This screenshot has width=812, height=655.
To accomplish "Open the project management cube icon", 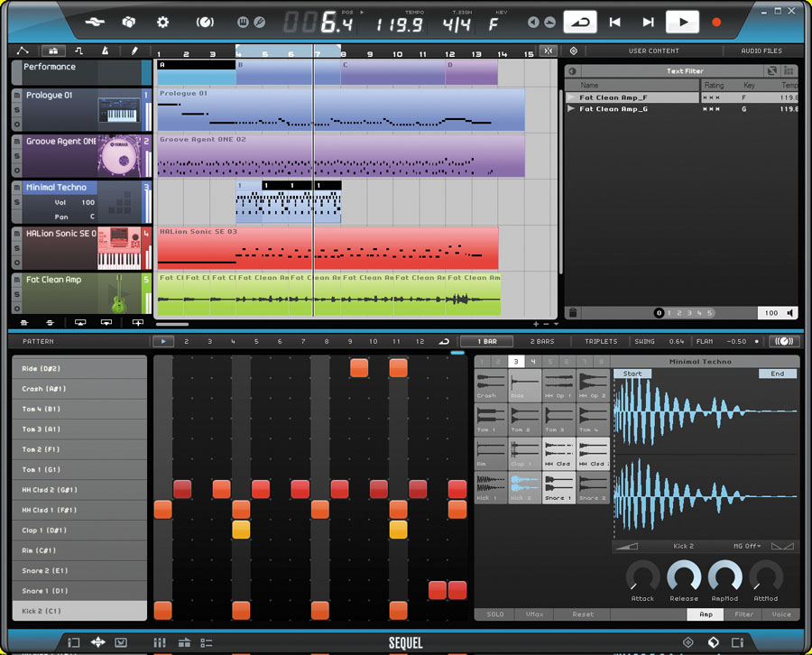I will pos(128,22).
